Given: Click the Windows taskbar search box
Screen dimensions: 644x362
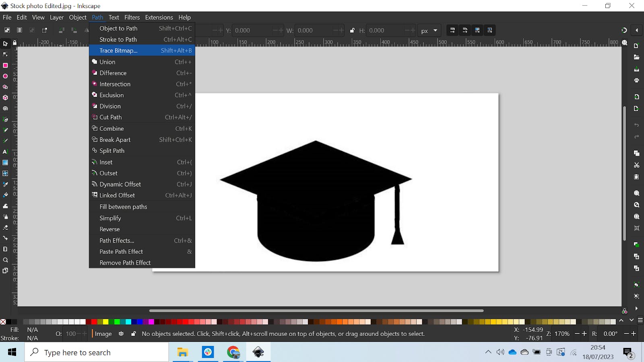Looking at the screenshot, I should point(97,352).
